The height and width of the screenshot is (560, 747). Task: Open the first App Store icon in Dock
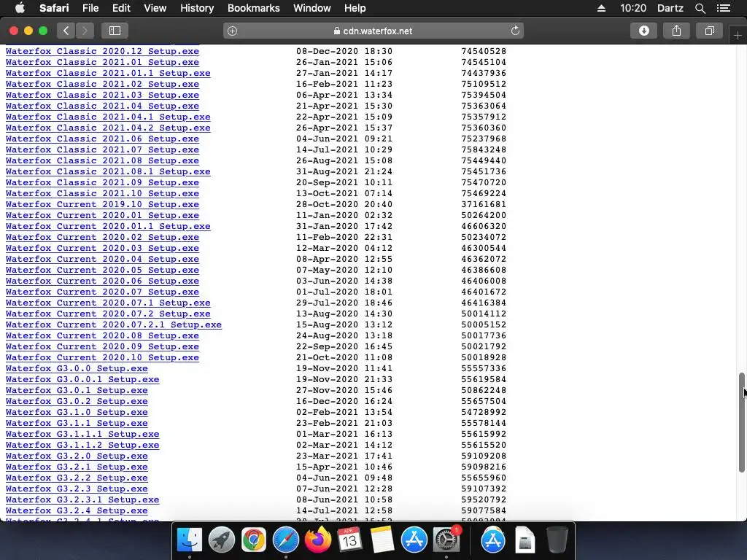pos(414,540)
